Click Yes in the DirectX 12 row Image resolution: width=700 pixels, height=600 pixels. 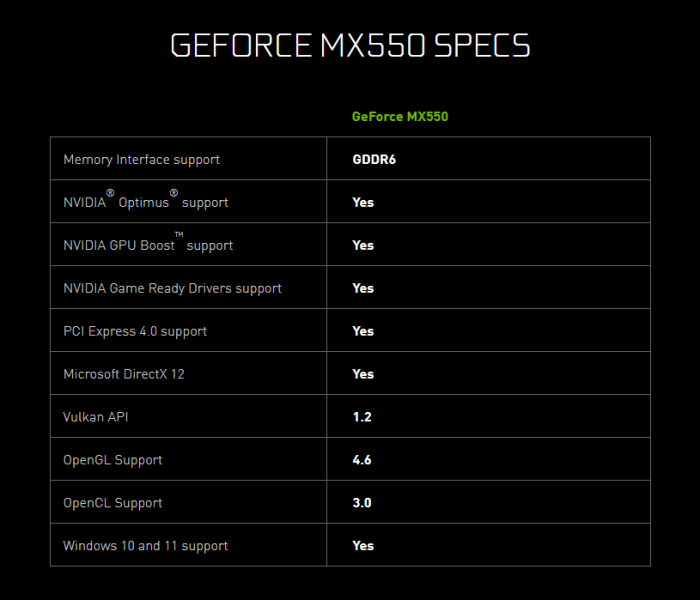point(363,374)
